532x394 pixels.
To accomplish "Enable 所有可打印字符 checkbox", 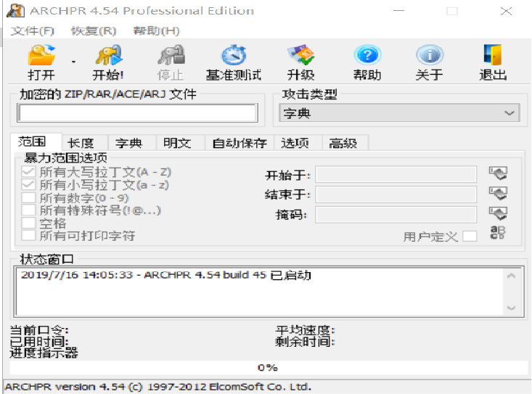I will [x=28, y=235].
